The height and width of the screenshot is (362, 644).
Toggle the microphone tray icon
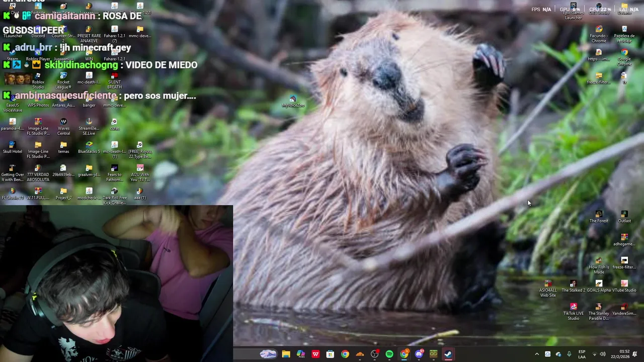pyautogui.click(x=569, y=354)
